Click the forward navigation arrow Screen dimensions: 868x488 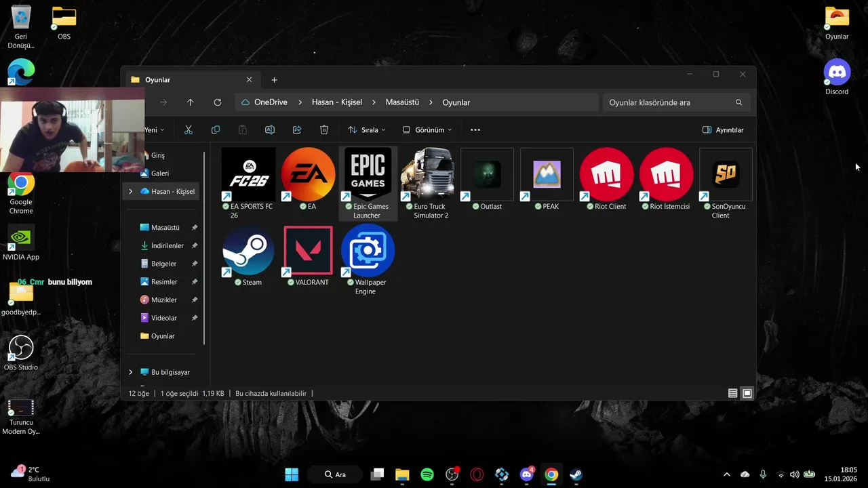point(163,102)
